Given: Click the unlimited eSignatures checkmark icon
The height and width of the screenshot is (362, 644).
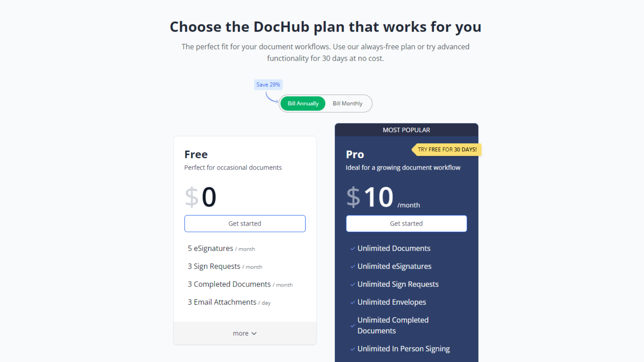Looking at the screenshot, I should [x=352, y=266].
